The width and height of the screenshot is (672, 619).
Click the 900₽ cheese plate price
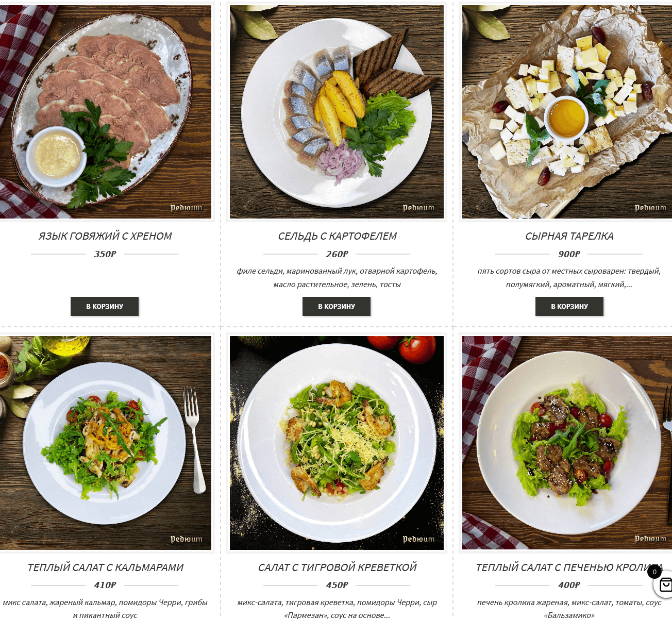point(569,254)
